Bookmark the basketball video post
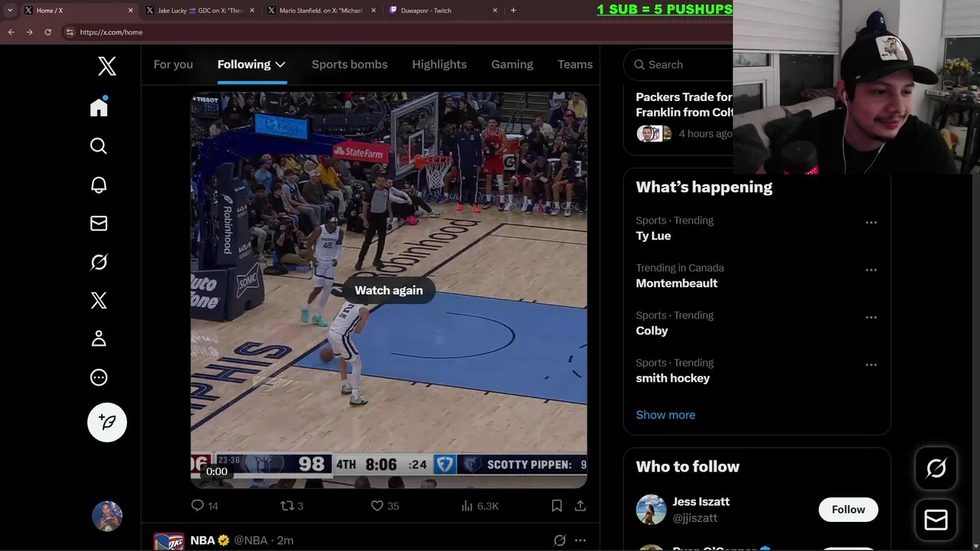 coord(557,506)
